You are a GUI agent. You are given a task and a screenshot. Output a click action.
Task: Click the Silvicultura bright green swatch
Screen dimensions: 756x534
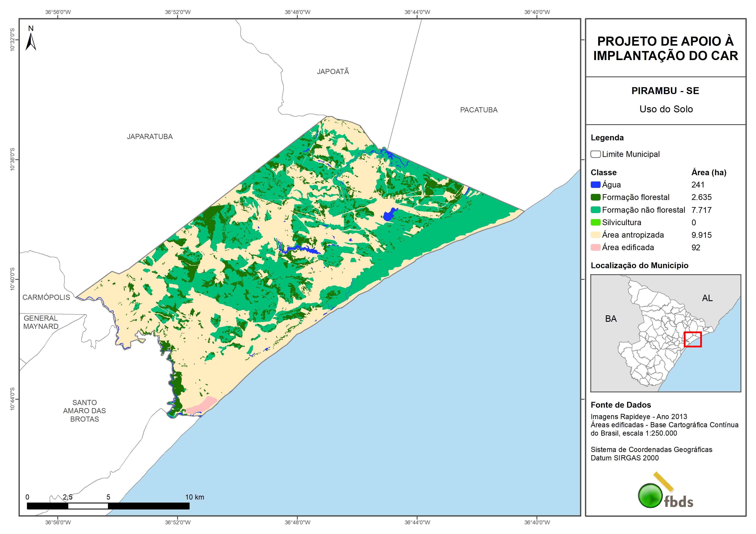[595, 222]
